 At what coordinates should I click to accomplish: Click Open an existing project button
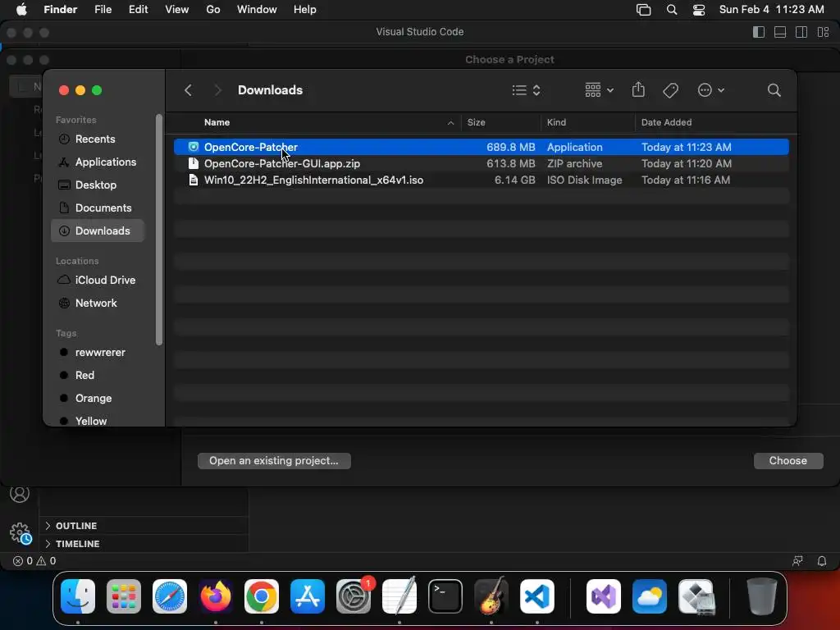tap(274, 461)
